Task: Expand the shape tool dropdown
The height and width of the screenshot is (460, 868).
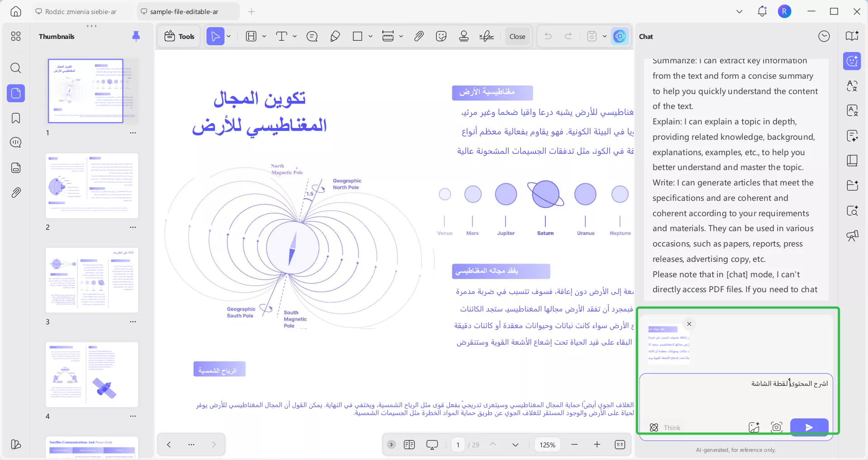Action: (x=370, y=36)
